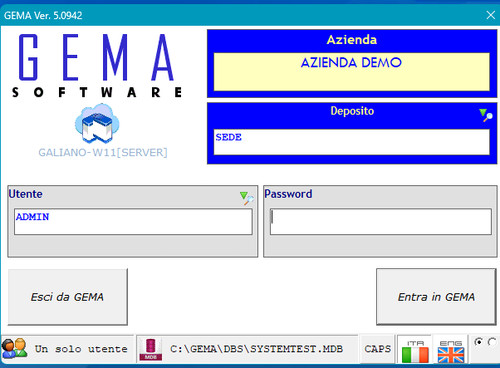
Task: Click the GEMA Ver. 5.0942 title text
Action: pos(43,15)
